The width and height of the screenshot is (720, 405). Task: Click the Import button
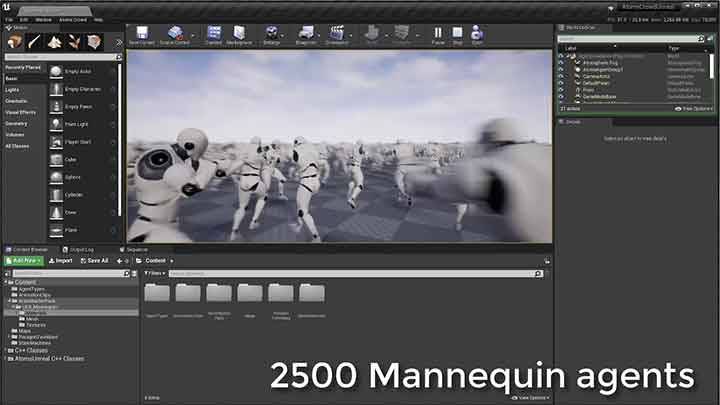tap(61, 261)
